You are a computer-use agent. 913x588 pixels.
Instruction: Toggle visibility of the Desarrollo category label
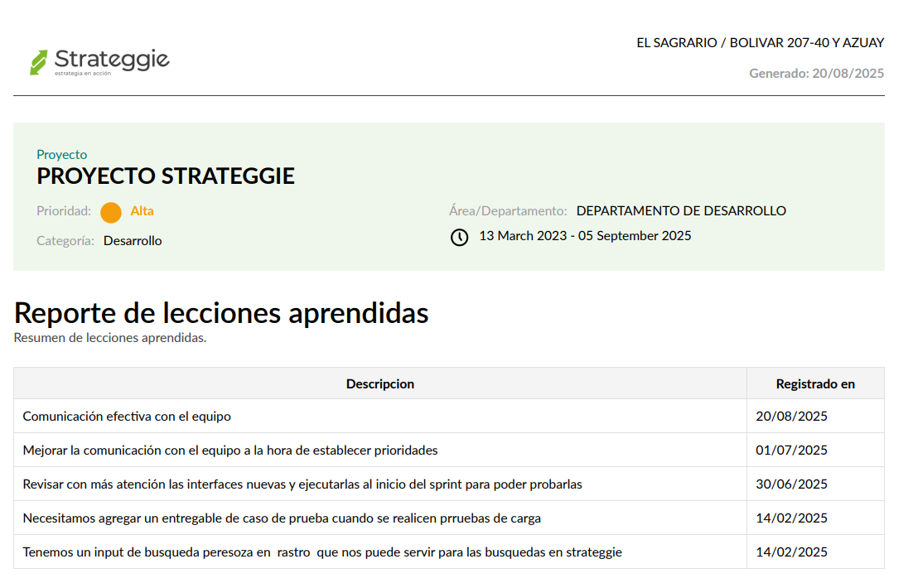point(133,240)
